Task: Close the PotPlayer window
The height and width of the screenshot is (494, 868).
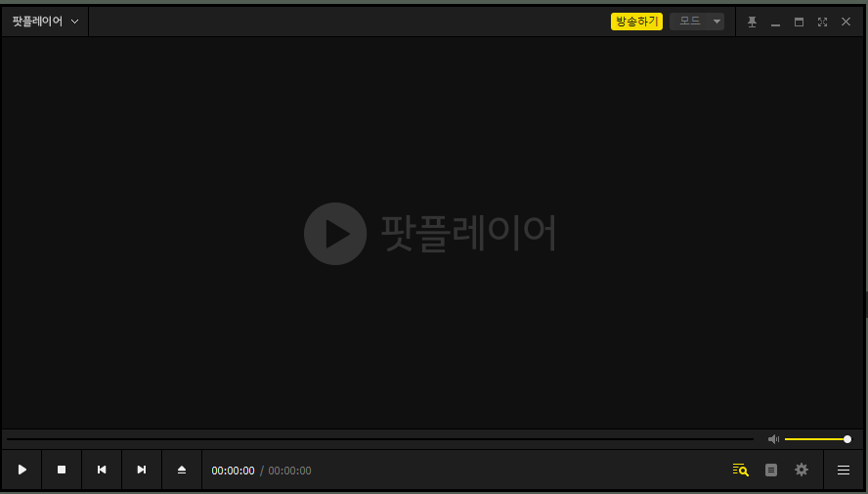Action: coord(846,22)
